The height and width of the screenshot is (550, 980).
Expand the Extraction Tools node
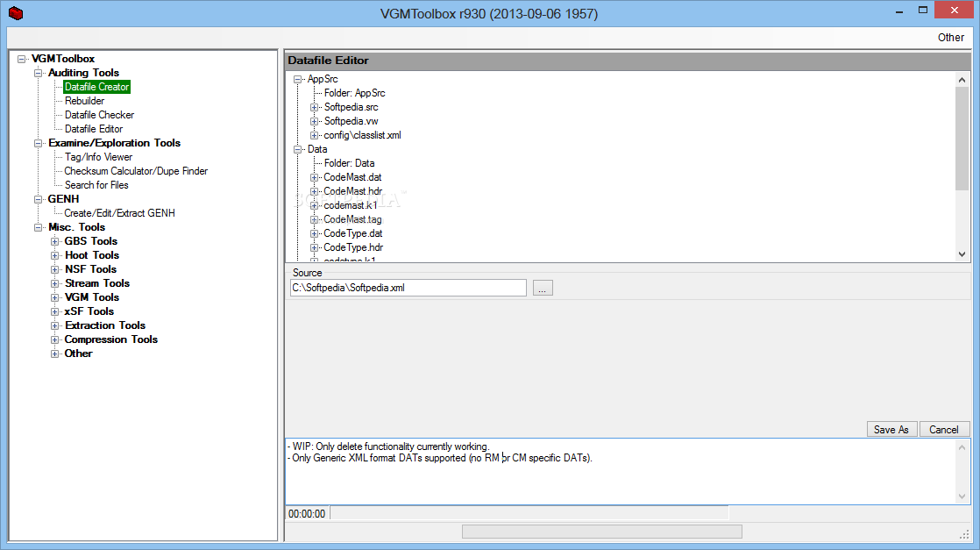[x=55, y=325]
